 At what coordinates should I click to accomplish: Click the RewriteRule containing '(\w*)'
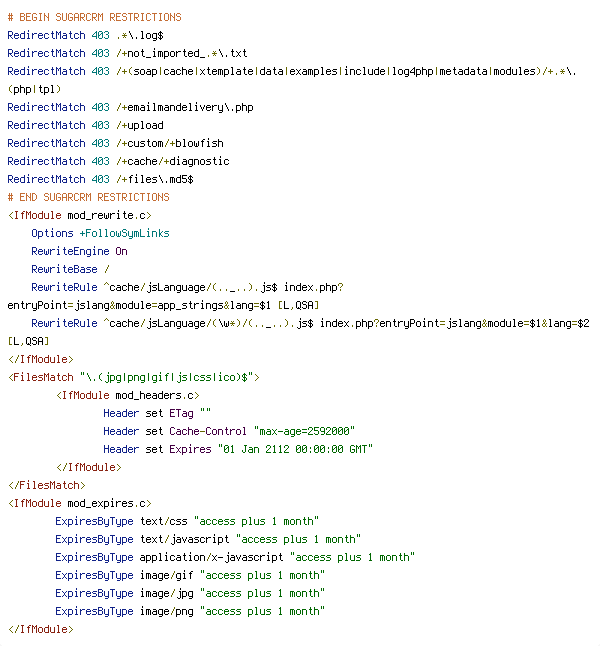[310, 323]
